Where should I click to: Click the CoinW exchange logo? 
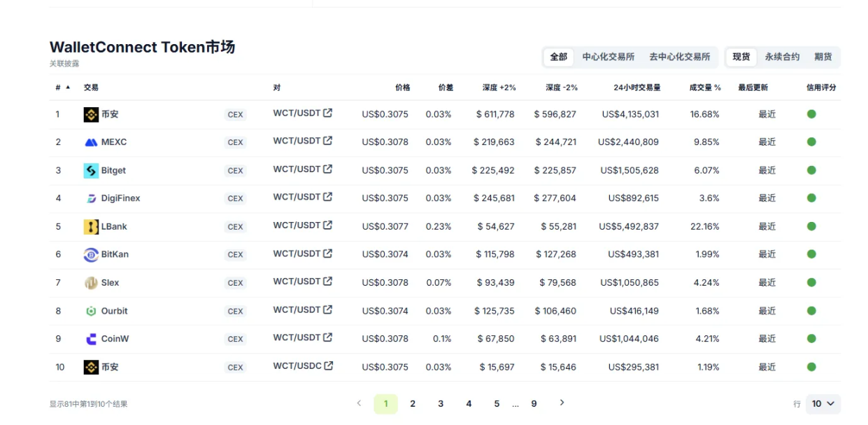[x=91, y=339]
